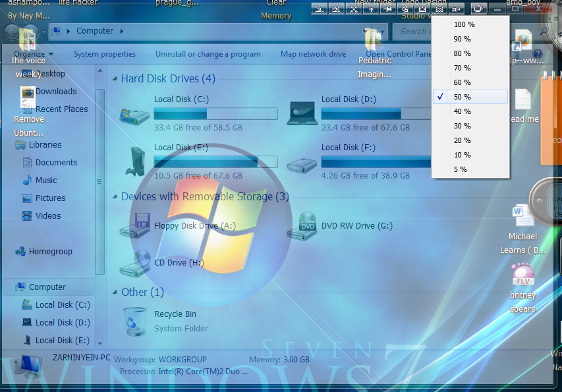Image resolution: width=562 pixels, height=392 pixels.
Task: Choose 80 % in the transparency menu
Action: [x=470, y=53]
